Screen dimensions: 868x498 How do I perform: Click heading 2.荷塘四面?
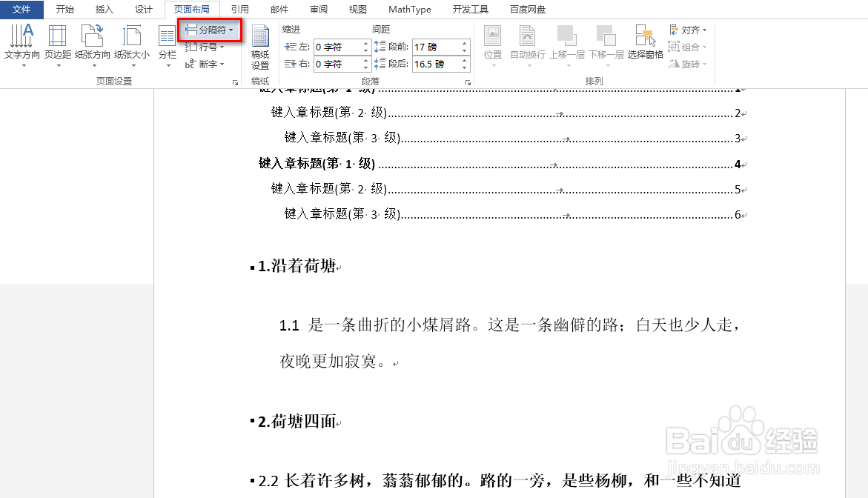[x=296, y=422]
